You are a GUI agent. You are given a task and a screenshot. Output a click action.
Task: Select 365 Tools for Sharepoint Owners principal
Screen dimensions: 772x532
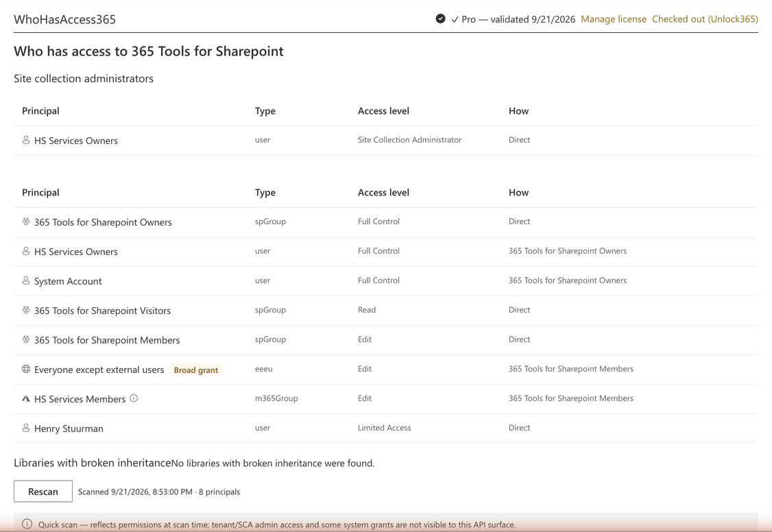103,222
